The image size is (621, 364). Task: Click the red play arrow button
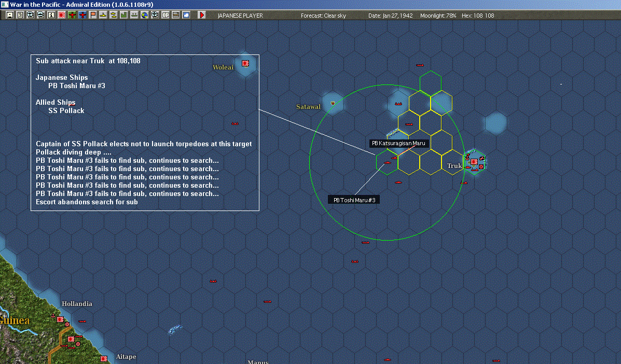[x=202, y=15]
